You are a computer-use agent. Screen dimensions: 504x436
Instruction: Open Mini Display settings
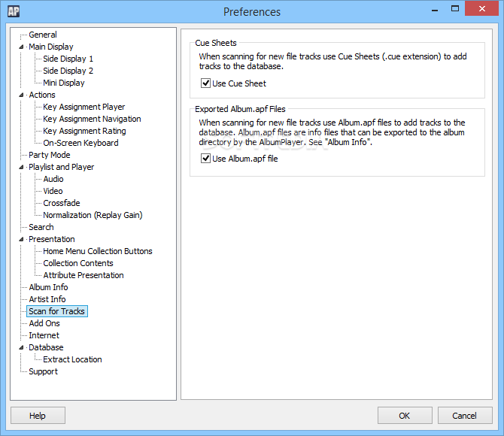pyautogui.click(x=64, y=83)
